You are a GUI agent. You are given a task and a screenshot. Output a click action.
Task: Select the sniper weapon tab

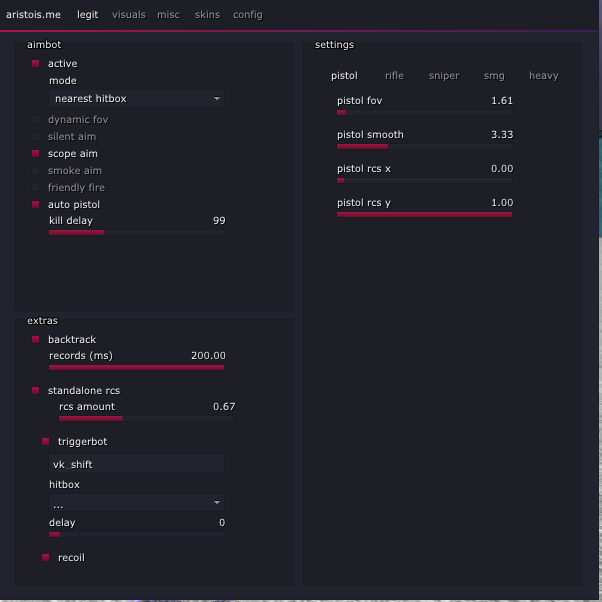pos(444,76)
